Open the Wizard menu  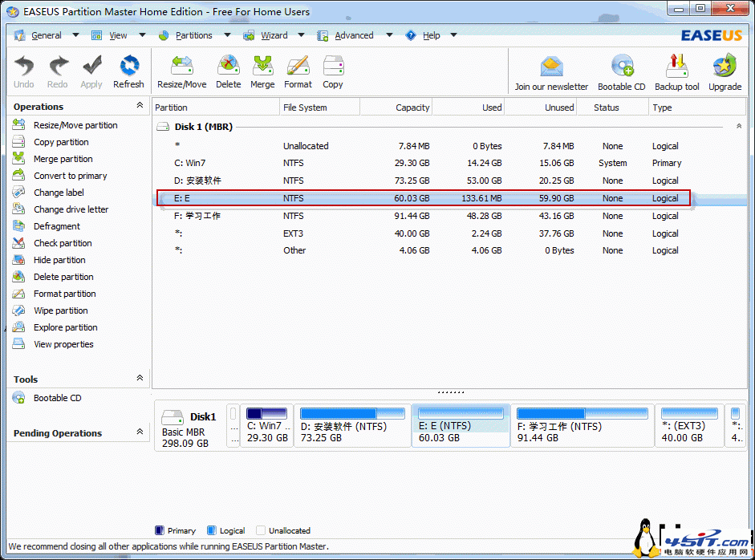click(274, 35)
